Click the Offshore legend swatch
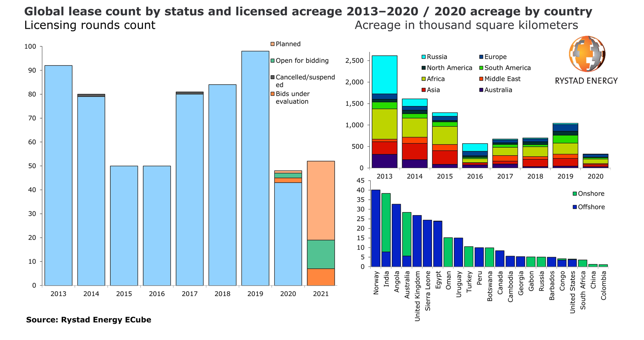This screenshot has height=340, width=644. [x=575, y=207]
